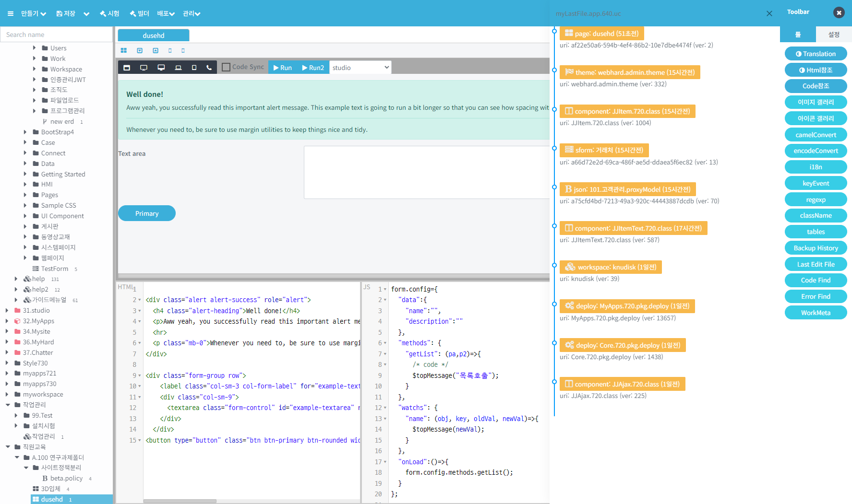The height and width of the screenshot is (504, 852).
Task: Click inside the Text area box
Action: pos(427,172)
